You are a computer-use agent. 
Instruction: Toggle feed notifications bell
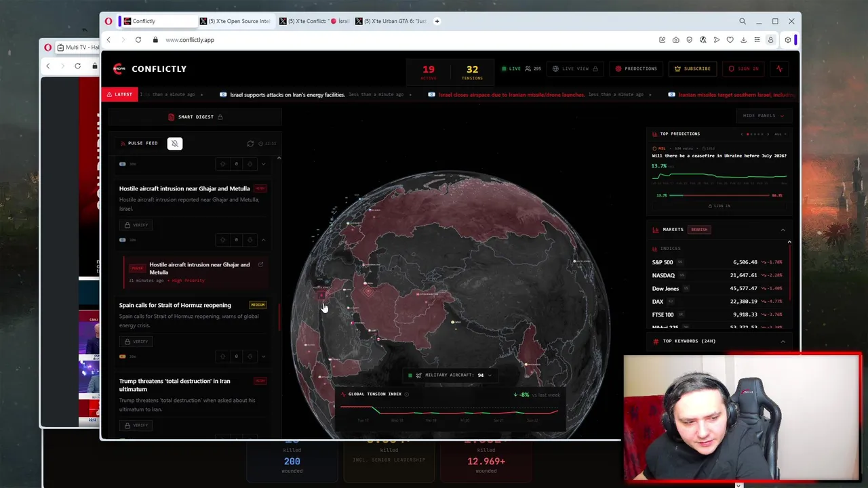coord(175,143)
